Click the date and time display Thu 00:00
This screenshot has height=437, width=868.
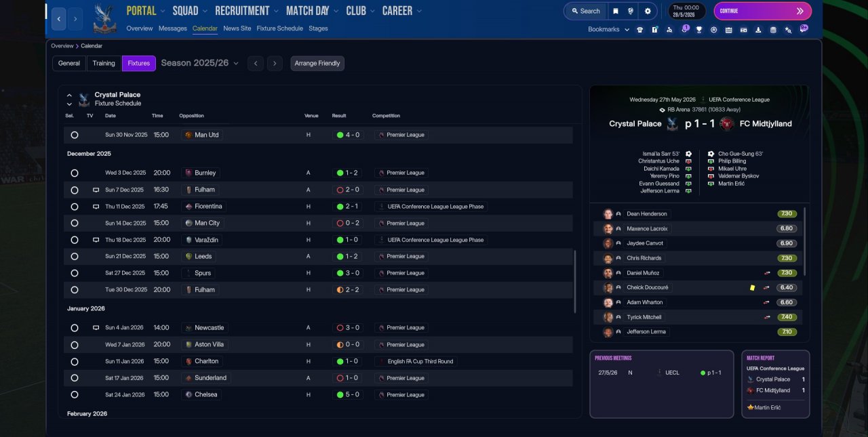(x=687, y=11)
